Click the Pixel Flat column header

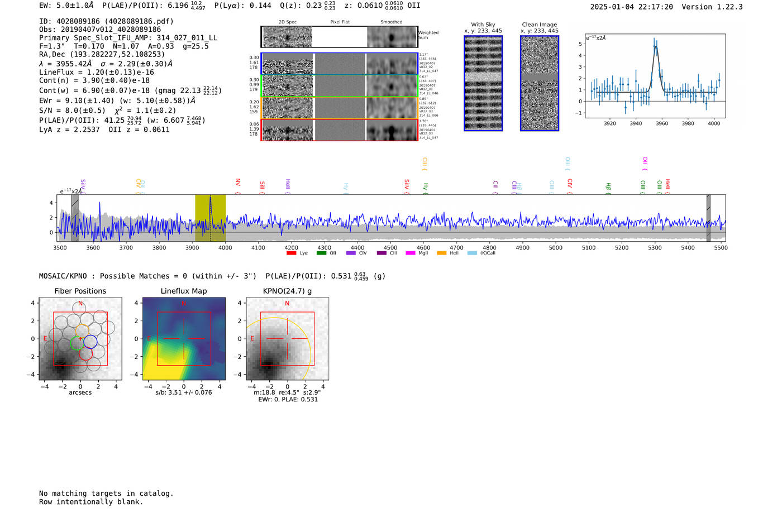click(x=340, y=22)
